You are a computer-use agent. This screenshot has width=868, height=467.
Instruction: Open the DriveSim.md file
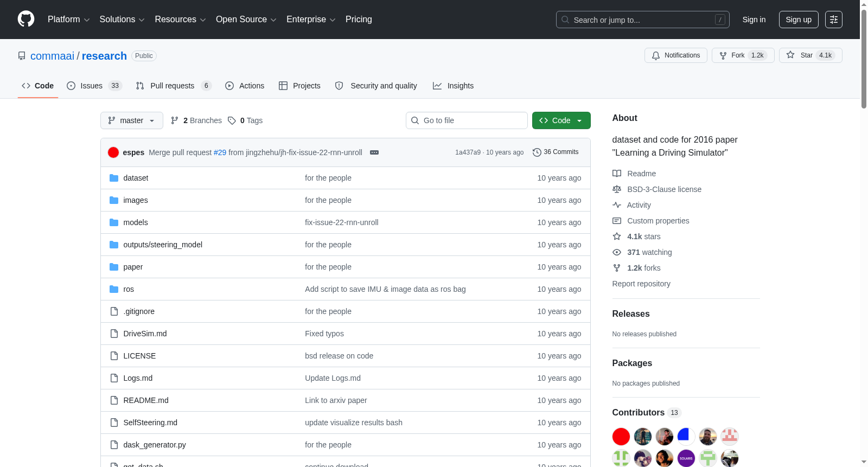pos(145,334)
